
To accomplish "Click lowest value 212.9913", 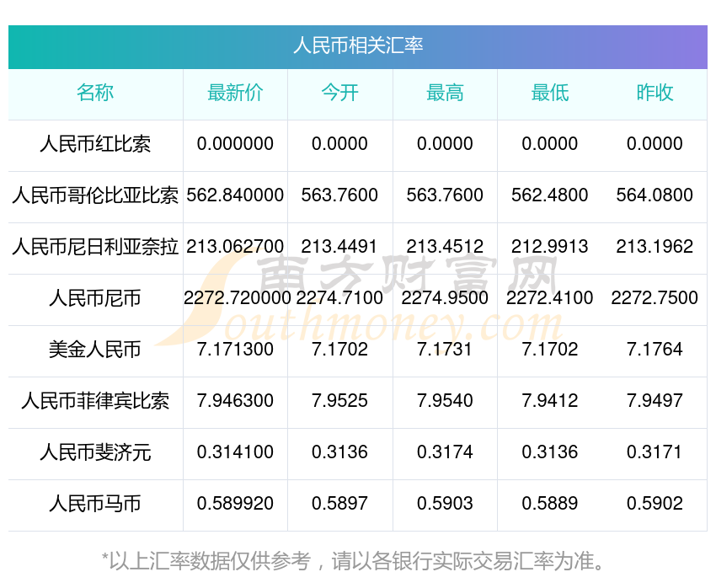I will 550,247.
